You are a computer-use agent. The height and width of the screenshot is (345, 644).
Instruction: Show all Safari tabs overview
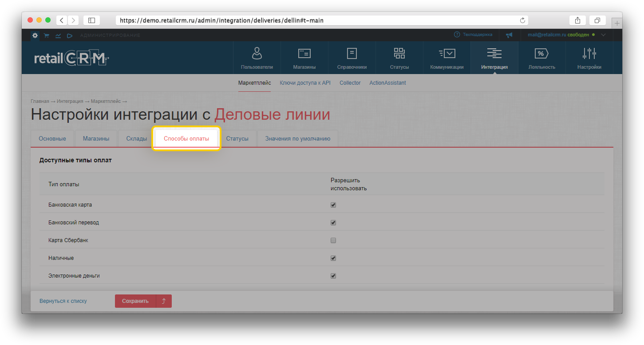pos(597,20)
